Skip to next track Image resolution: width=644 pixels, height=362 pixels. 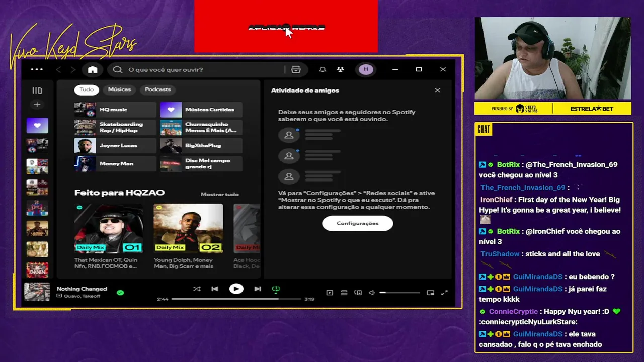click(258, 289)
